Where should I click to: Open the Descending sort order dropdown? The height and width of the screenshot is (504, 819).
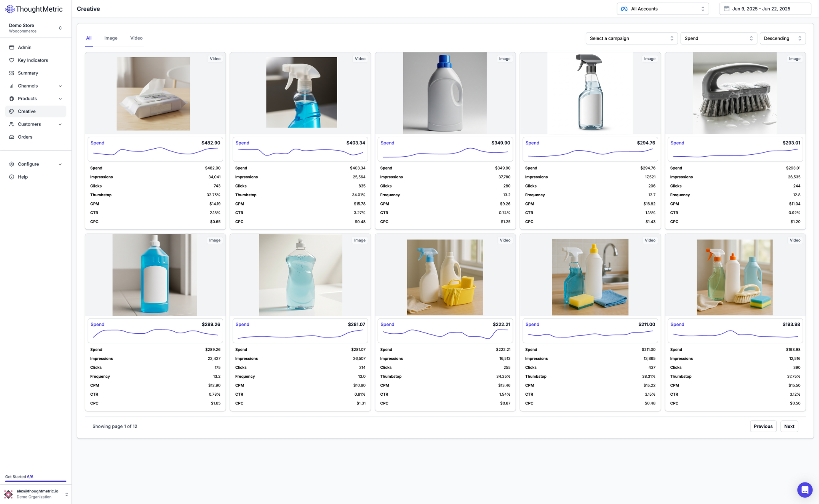tap(782, 38)
